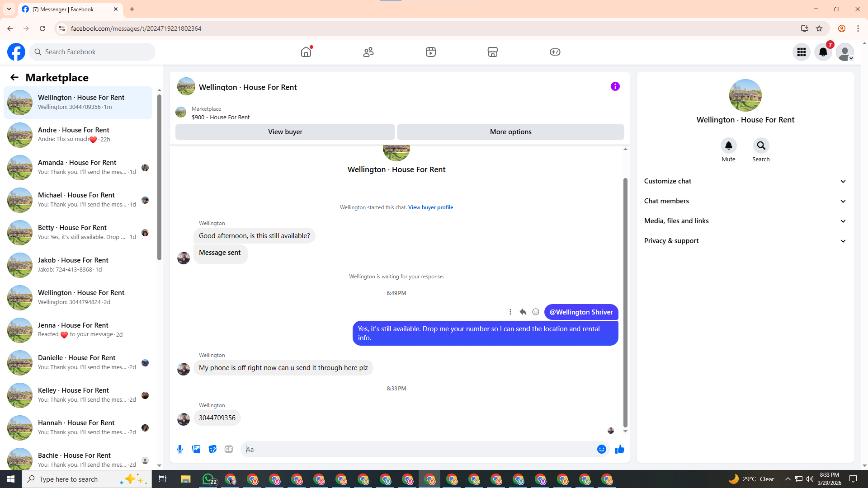Open the Friends icon in top navigation
The image size is (868, 488).
(x=368, y=52)
